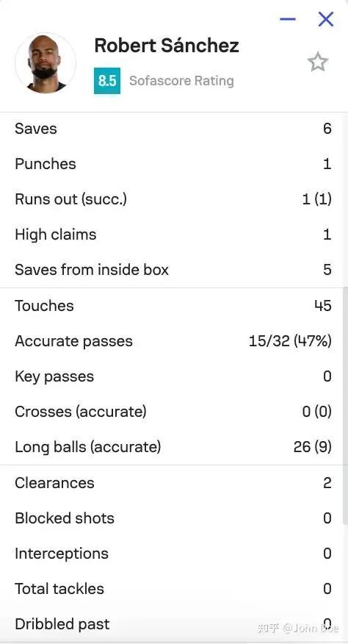Open Robert Sánchez profile photo
This screenshot has height=644, width=348.
[46, 63]
